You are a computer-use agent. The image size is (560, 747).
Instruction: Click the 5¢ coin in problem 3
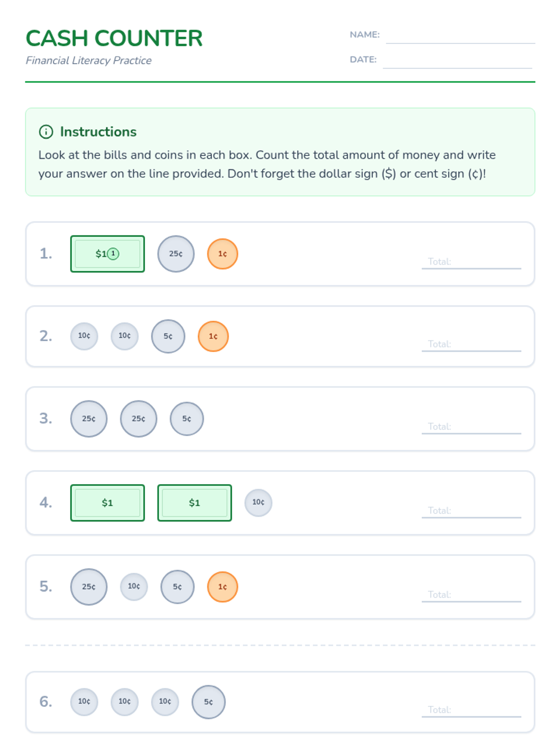(187, 419)
